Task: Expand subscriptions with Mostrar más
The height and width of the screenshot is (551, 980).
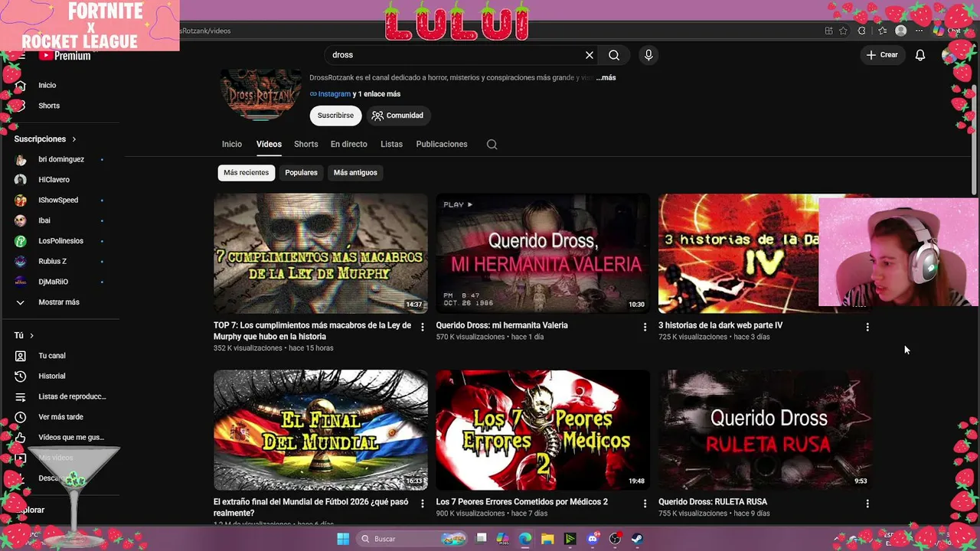Action: click(60, 302)
